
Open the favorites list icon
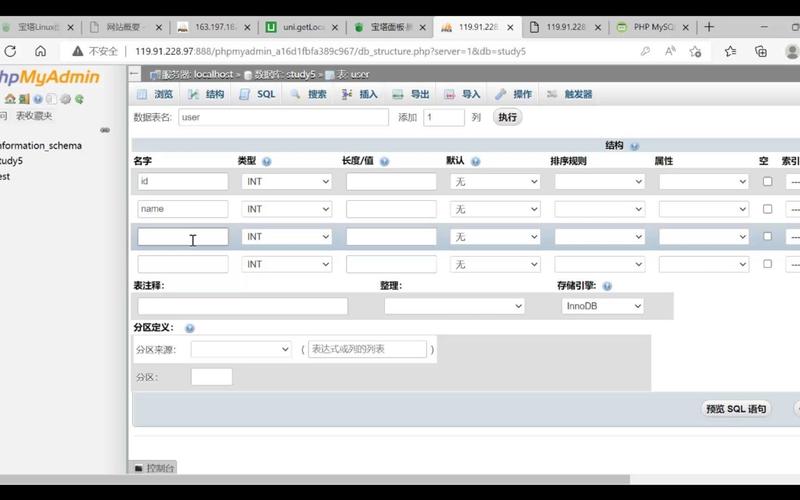click(731, 51)
